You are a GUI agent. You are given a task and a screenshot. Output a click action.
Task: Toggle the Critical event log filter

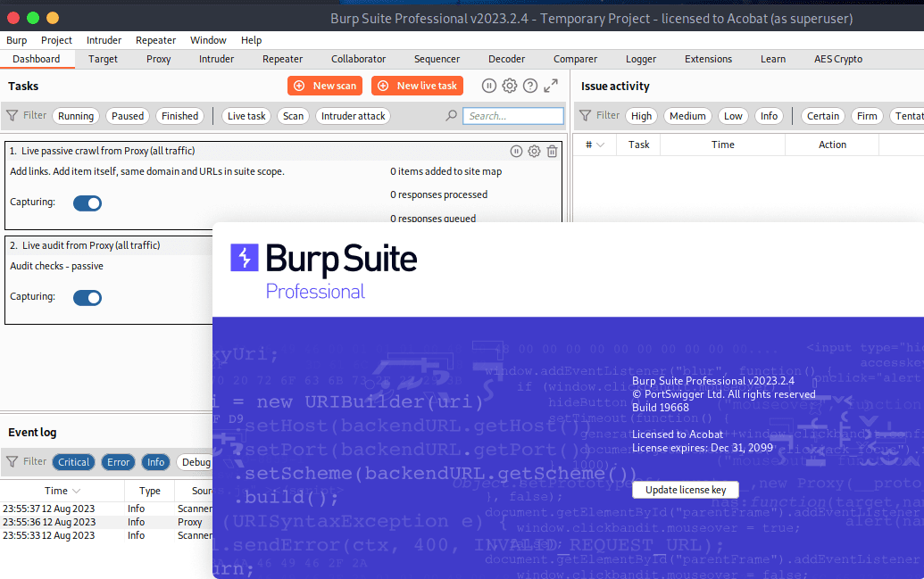pyautogui.click(x=74, y=462)
